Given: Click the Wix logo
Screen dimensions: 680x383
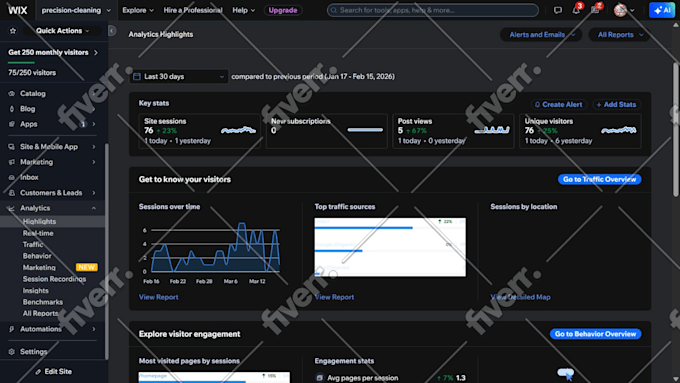Looking at the screenshot, I should [17, 10].
